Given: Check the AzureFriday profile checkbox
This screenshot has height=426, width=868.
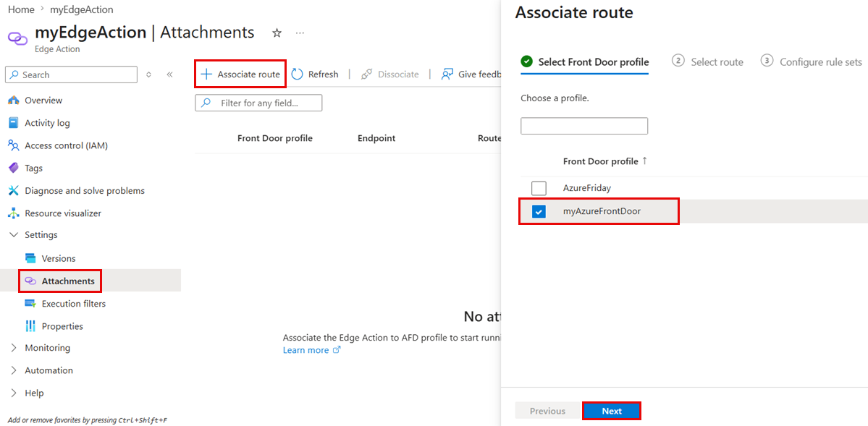Looking at the screenshot, I should 539,188.
